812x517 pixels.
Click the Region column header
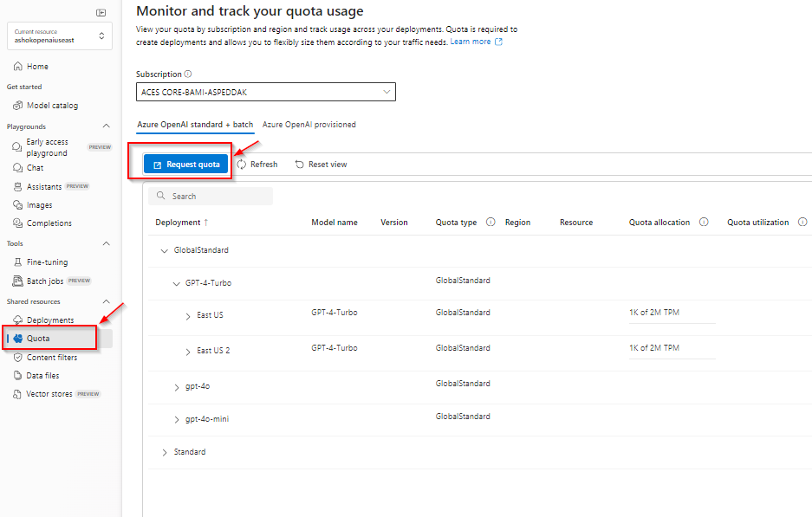518,222
